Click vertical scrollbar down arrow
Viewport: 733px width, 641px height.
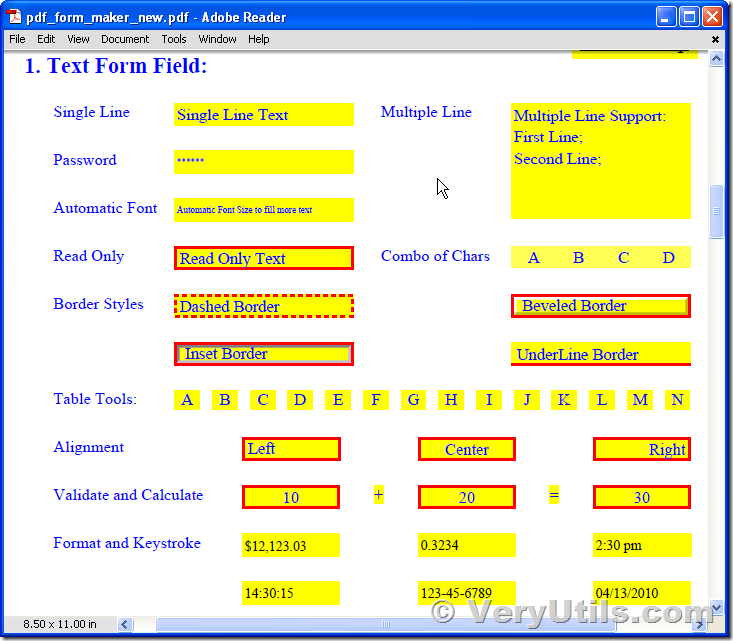[x=716, y=607]
